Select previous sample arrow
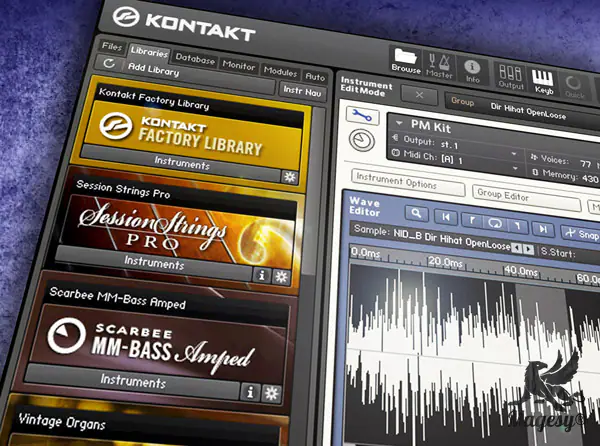This screenshot has height=446, width=600. point(517,249)
